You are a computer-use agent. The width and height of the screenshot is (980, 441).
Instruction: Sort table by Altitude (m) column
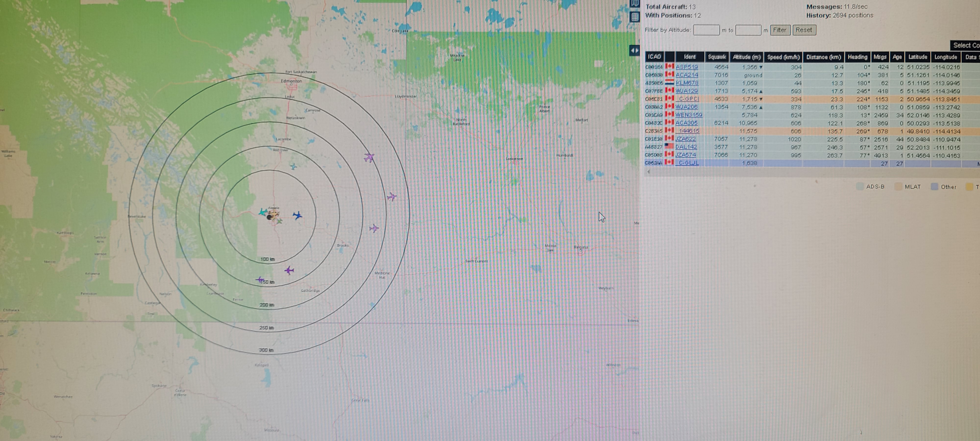tap(747, 57)
